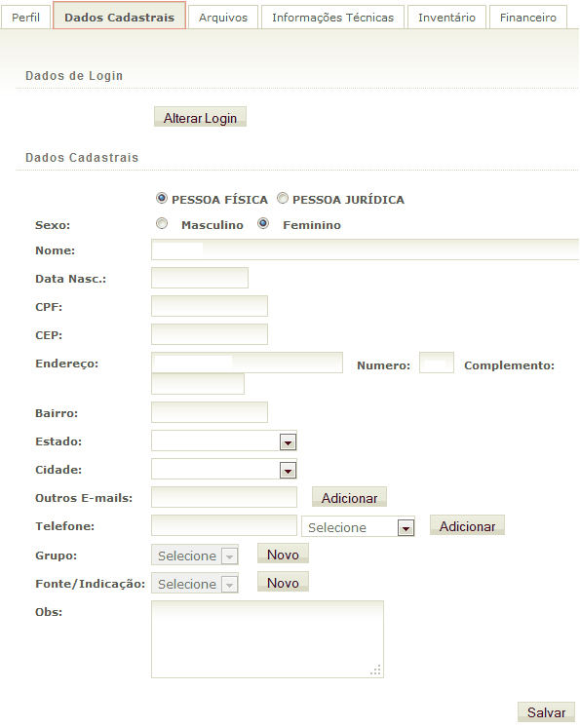Click inside the Obs text area
The height and width of the screenshot is (728, 580).
click(267, 639)
